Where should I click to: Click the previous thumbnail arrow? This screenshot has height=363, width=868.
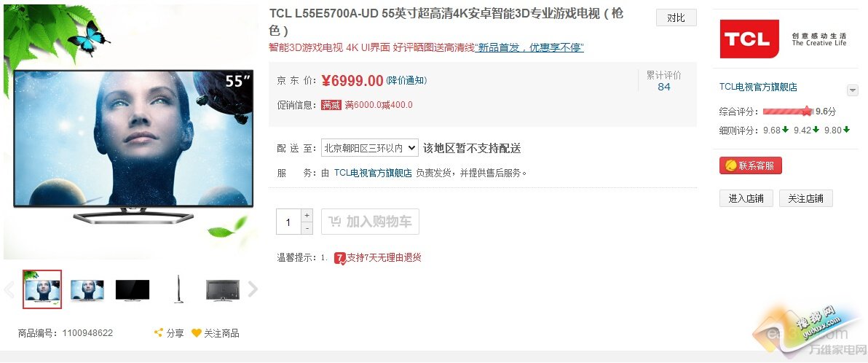tap(9, 289)
